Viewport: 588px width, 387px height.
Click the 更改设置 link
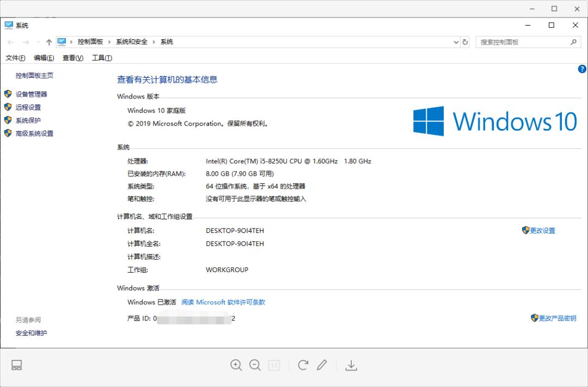click(x=542, y=230)
